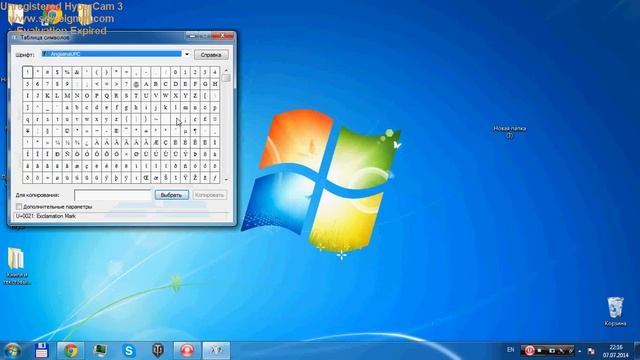Select the uppercase Q character cell
Screen dimensions: 640x360
coord(107,96)
